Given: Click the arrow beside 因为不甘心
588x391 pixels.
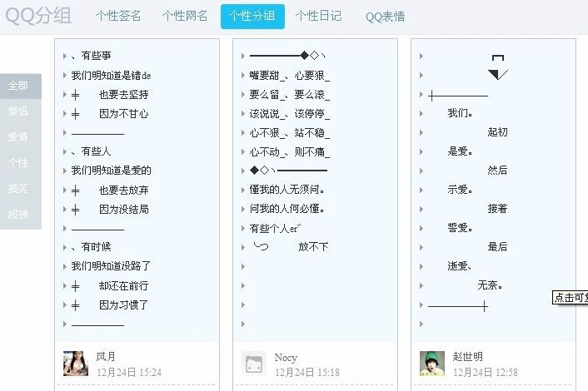Looking at the screenshot, I should 65,113.
